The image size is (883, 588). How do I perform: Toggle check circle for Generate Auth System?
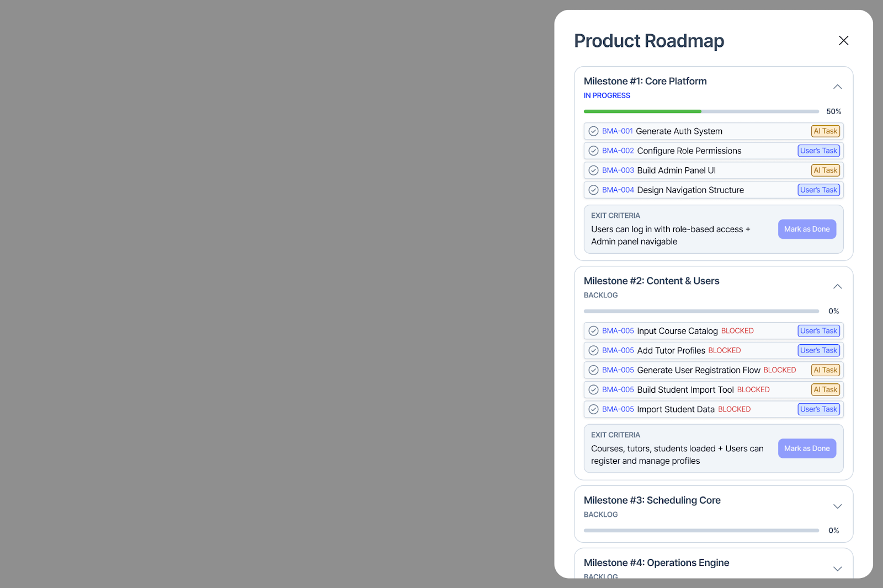coord(593,131)
